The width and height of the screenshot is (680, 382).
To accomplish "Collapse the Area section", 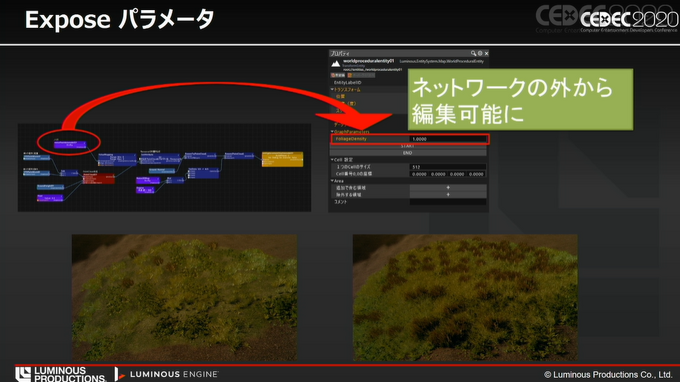I will coord(332,181).
